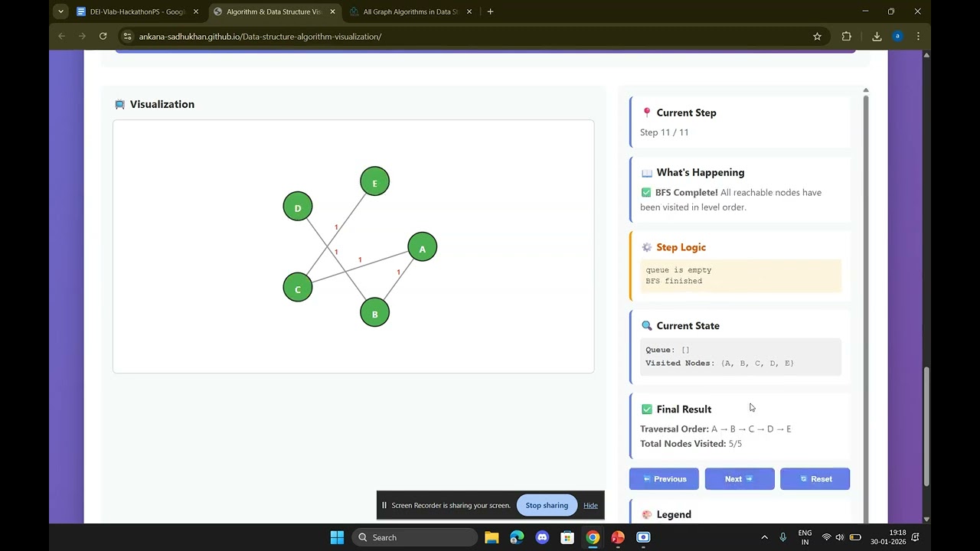Click the page vertical scrollbar thumb
Screen dimensions: 980x551
926,425
